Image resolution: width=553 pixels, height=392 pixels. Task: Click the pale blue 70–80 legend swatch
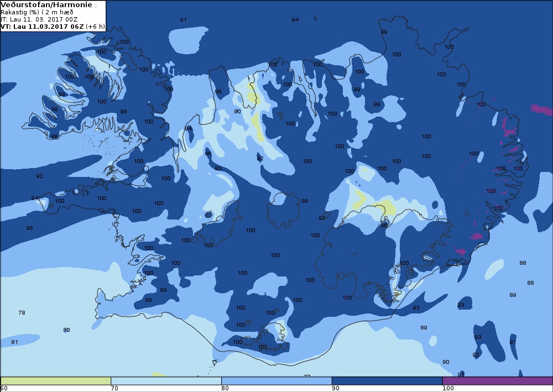coord(166,381)
